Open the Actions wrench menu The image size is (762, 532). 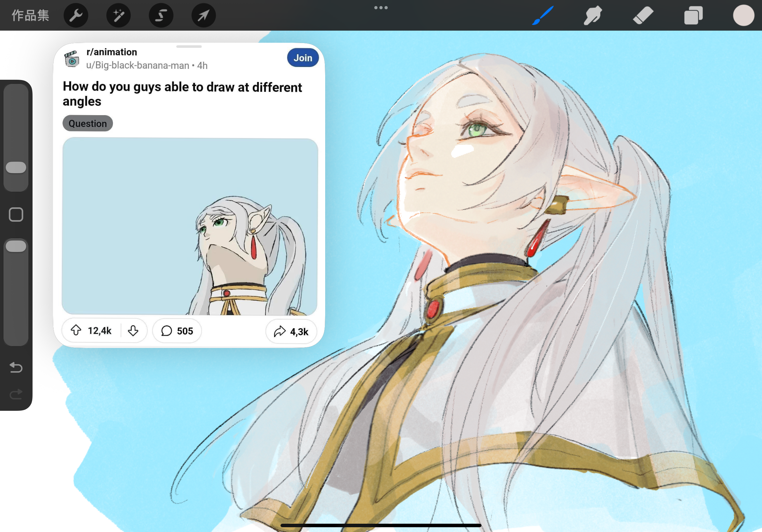(76, 15)
